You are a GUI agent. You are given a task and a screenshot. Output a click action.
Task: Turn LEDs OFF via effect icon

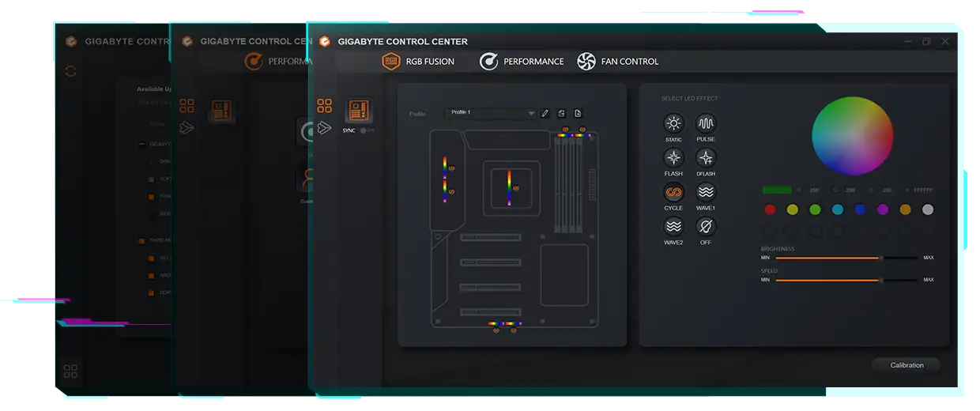[706, 227]
